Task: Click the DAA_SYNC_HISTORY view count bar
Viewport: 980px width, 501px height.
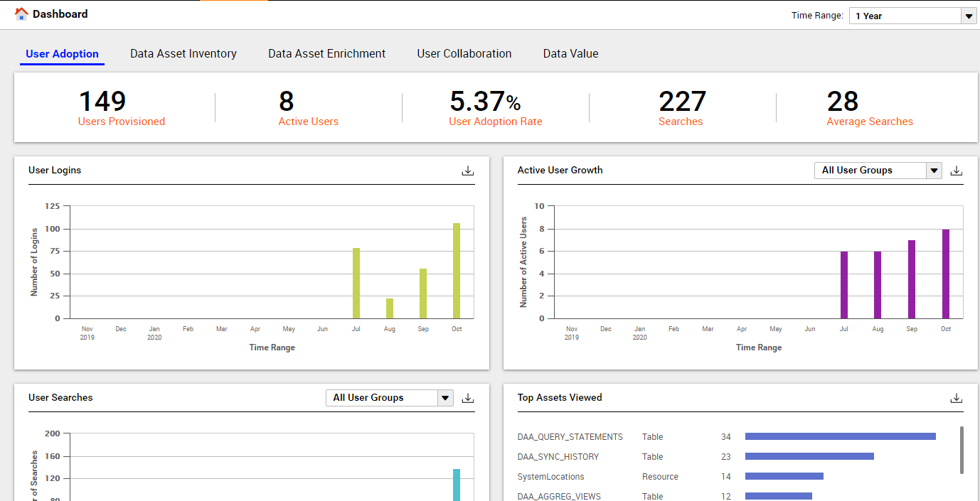Action: pos(809,456)
